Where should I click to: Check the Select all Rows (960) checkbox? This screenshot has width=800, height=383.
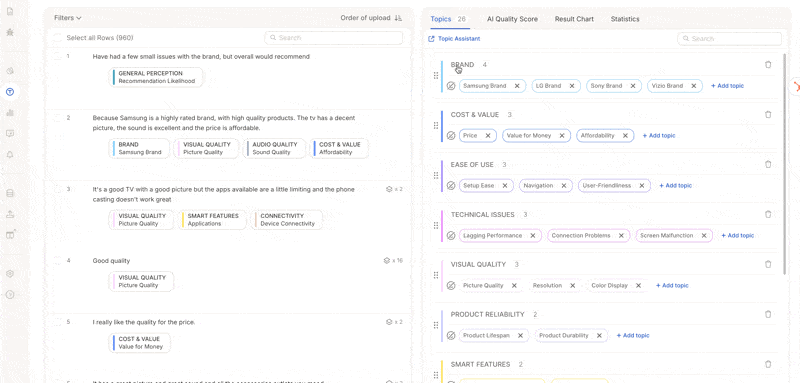click(x=58, y=38)
